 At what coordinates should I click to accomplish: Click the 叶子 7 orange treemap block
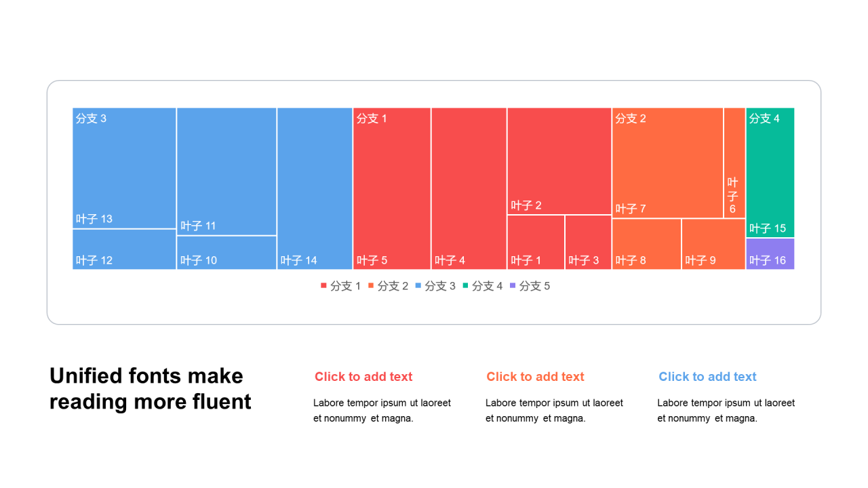click(x=667, y=163)
